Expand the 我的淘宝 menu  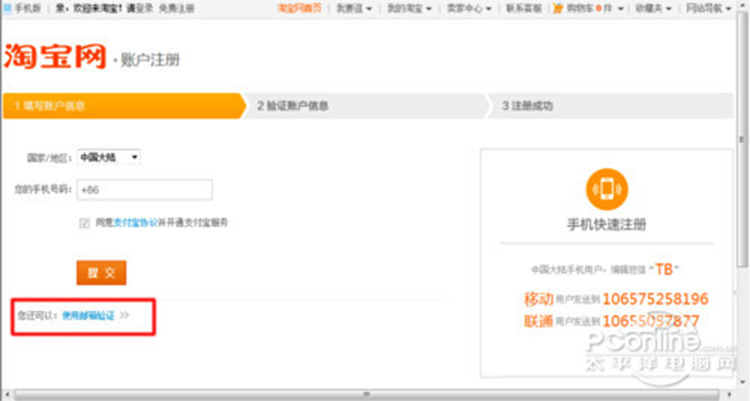[x=409, y=9]
